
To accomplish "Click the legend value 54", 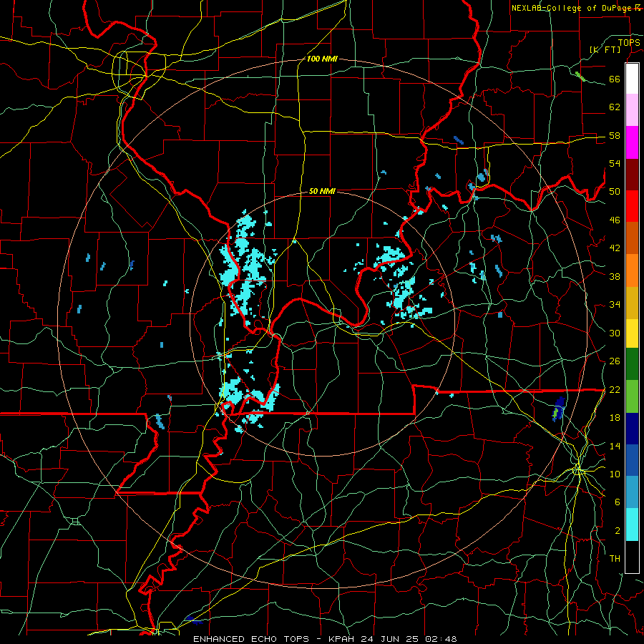I will pos(615,163).
